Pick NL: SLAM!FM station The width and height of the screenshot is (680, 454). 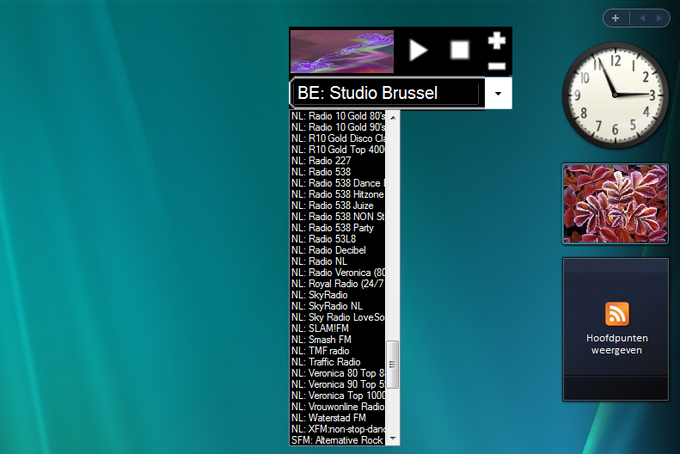pyautogui.click(x=337, y=329)
